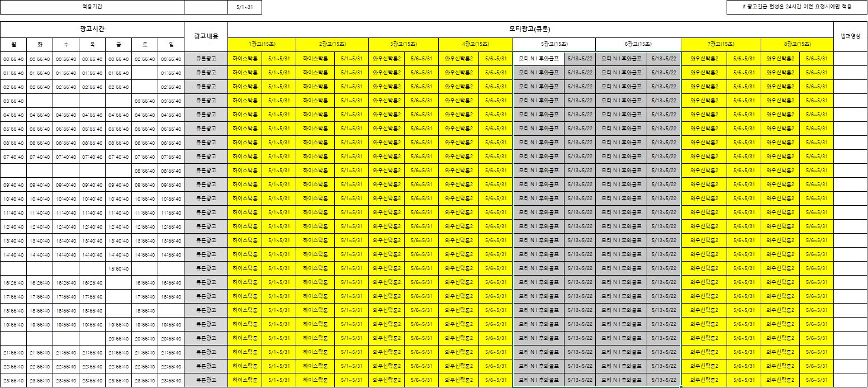The width and height of the screenshot is (868, 388).
Task: Click the empty 범퍼영상 cell in the 10:40:40 row
Action: pyautogui.click(x=850, y=198)
